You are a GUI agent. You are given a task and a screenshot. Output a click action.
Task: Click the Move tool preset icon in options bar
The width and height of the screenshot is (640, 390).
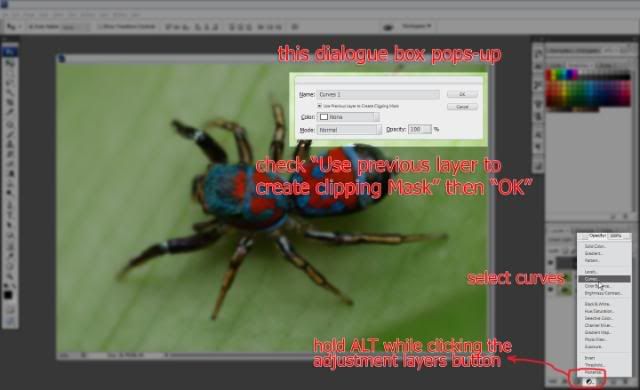(11, 27)
